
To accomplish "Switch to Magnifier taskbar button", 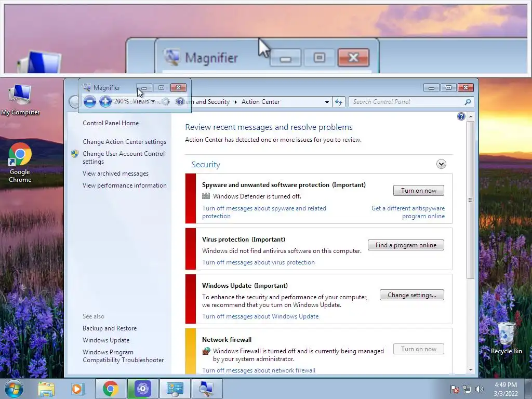I will (207, 389).
